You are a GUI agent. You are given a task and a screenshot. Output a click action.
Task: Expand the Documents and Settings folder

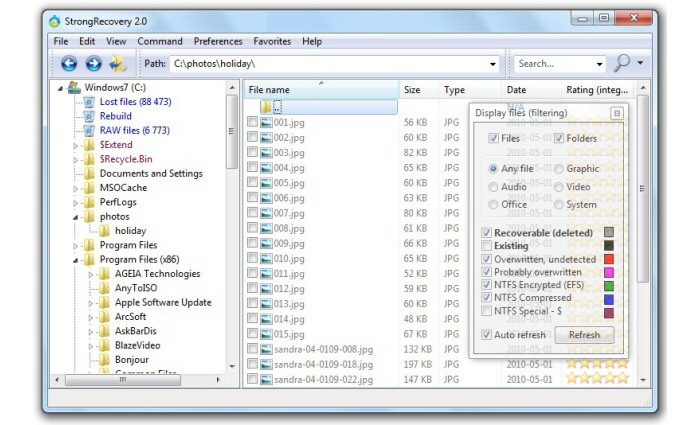tap(75, 174)
